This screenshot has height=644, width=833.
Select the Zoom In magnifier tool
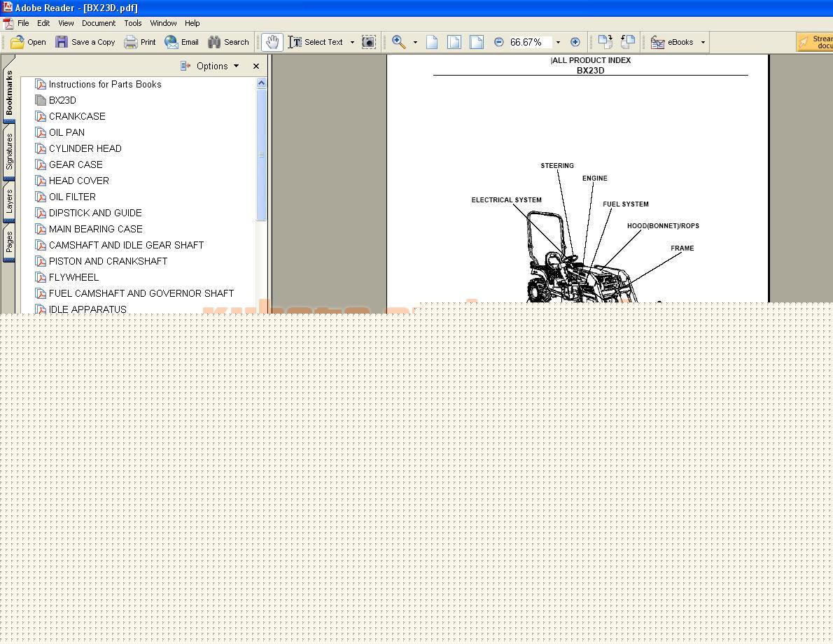tap(398, 42)
